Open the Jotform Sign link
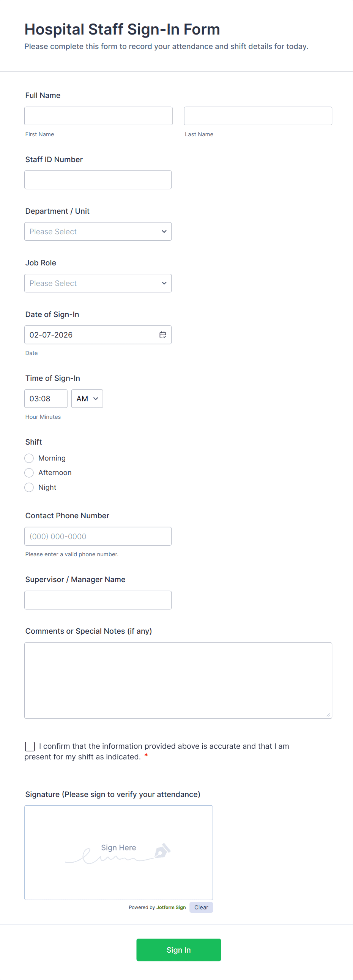The width and height of the screenshot is (353, 980). pos(171,907)
